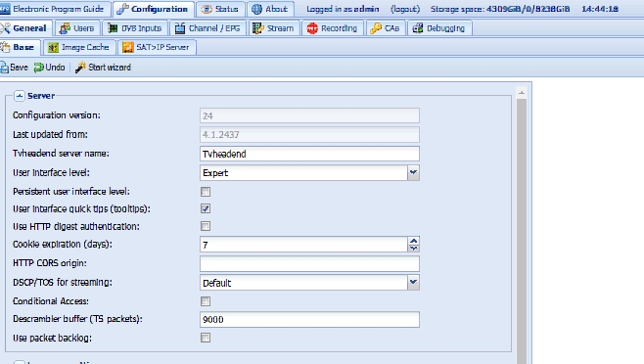Click the Stream film icon
This screenshot has width=644, height=364.
point(258,28)
